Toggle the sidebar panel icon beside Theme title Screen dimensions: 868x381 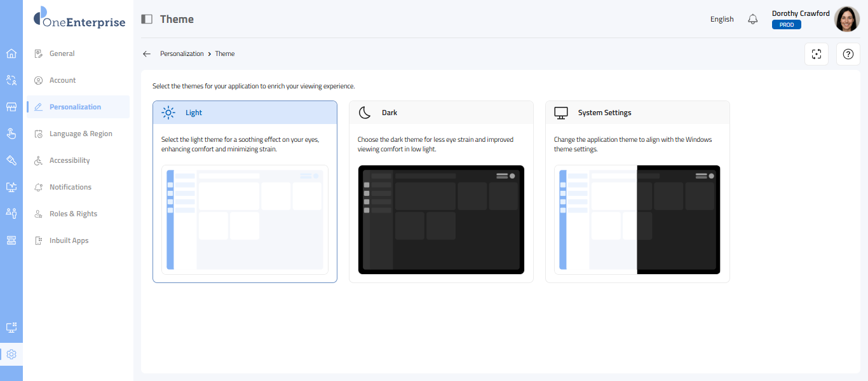tap(147, 19)
